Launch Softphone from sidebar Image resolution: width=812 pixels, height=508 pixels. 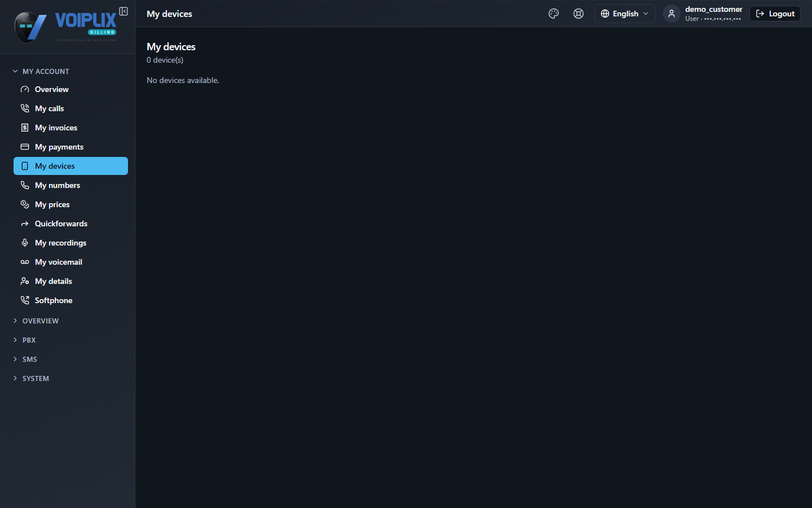(x=70, y=300)
